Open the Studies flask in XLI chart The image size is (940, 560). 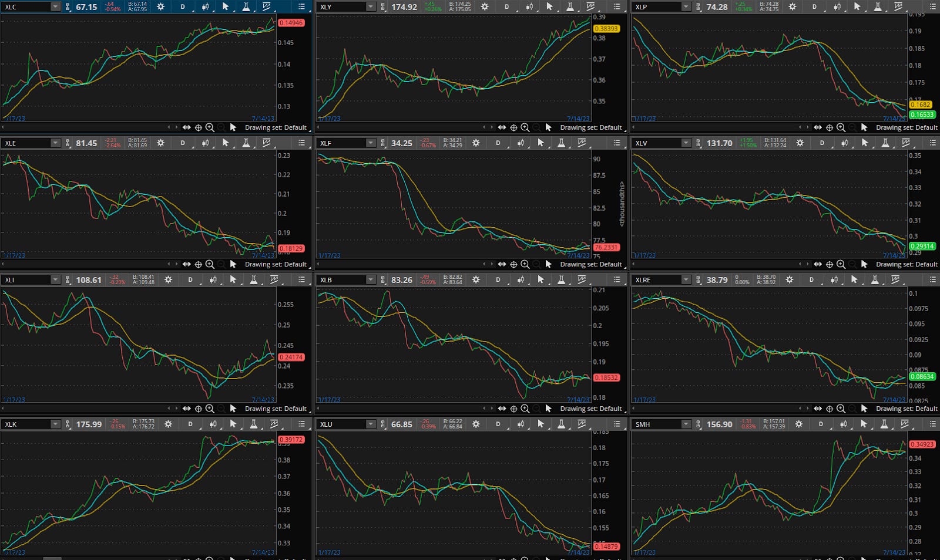point(253,280)
